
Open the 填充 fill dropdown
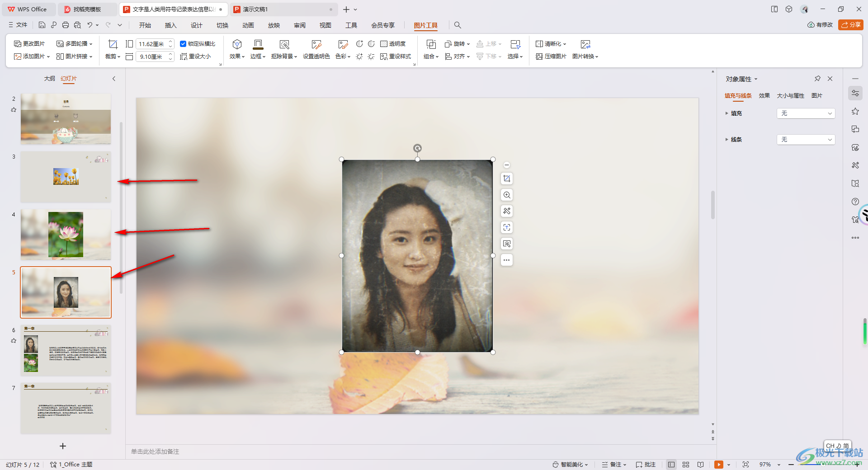(806, 113)
